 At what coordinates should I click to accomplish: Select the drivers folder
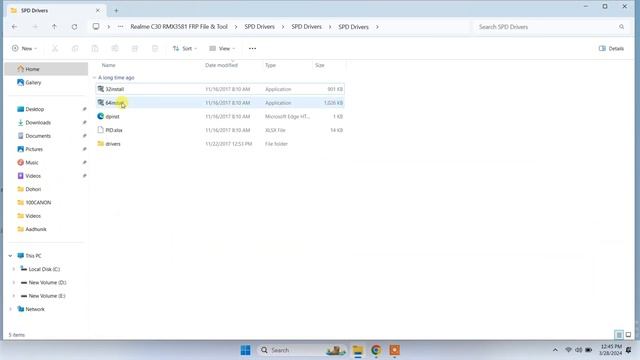(220, 144)
